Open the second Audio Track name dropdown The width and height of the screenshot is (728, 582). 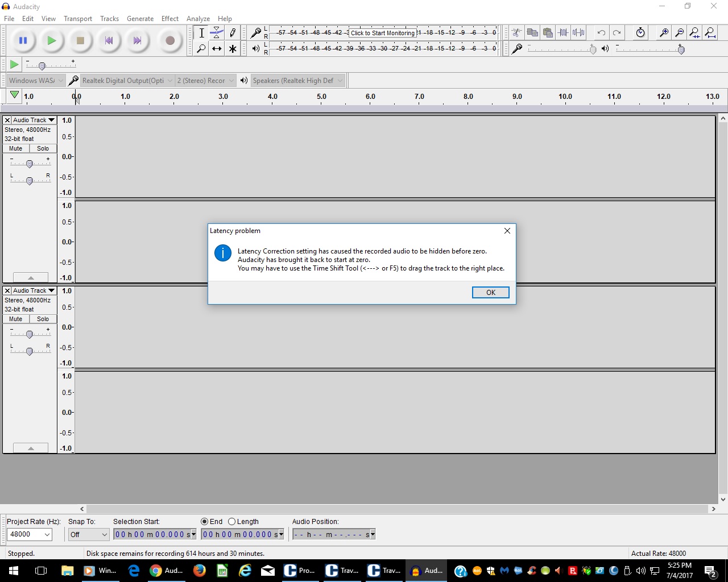(x=34, y=290)
